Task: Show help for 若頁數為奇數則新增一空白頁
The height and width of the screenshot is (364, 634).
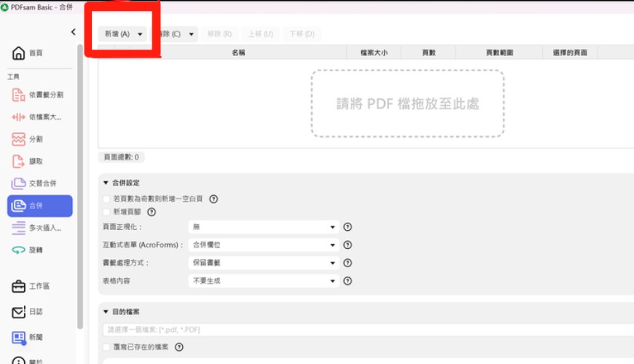Action: pyautogui.click(x=214, y=199)
